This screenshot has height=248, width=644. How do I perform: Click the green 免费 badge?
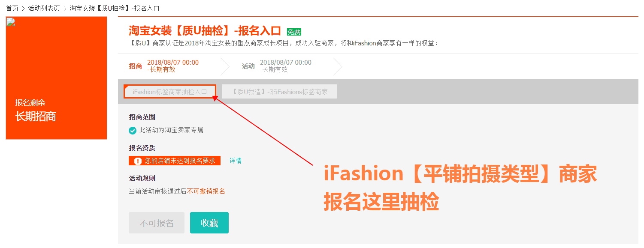(x=294, y=32)
